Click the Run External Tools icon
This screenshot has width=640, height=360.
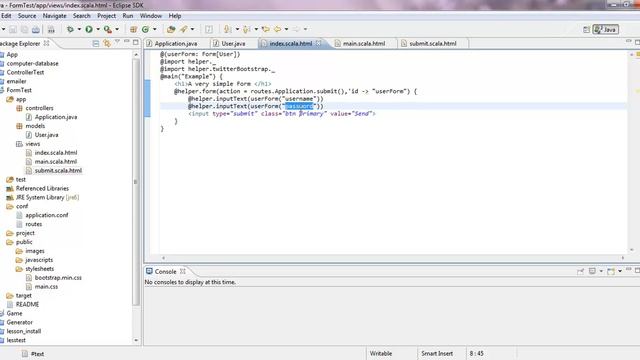107,29
